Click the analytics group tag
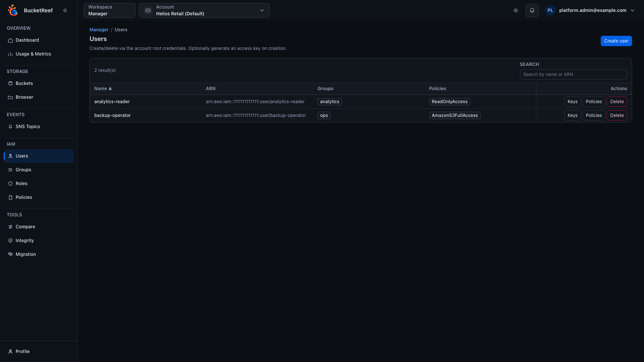Screen dimensions: 644x362 click(330, 102)
